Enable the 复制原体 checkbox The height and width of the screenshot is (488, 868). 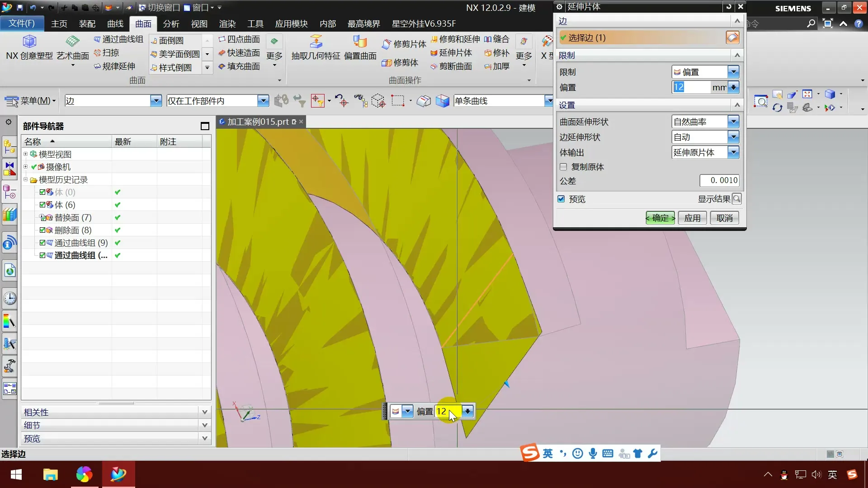point(563,167)
